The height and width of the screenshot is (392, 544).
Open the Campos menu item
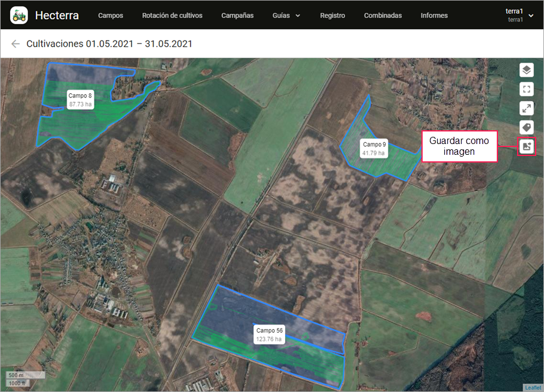coord(111,16)
